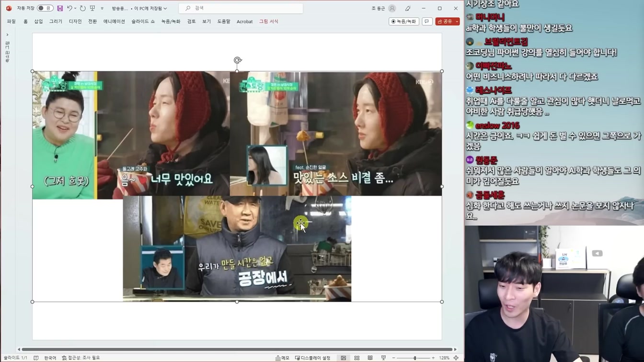
Task: Switch to the 홈 ribbon tab
Action: 25,22
